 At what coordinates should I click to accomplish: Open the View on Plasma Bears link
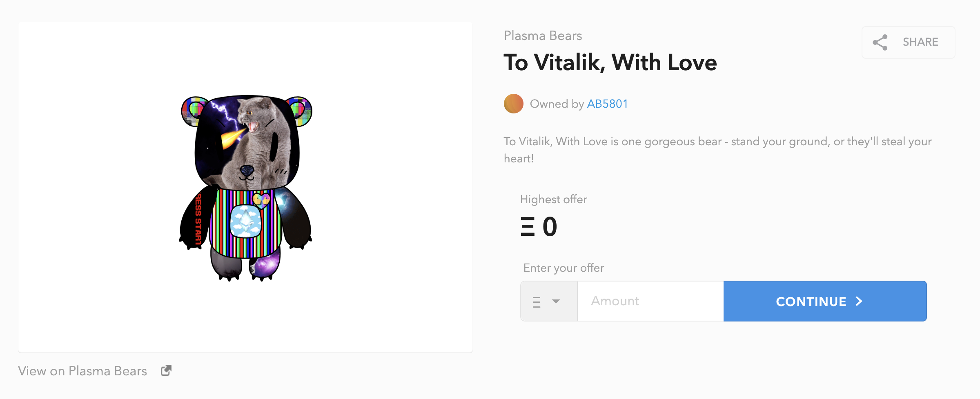click(82, 371)
